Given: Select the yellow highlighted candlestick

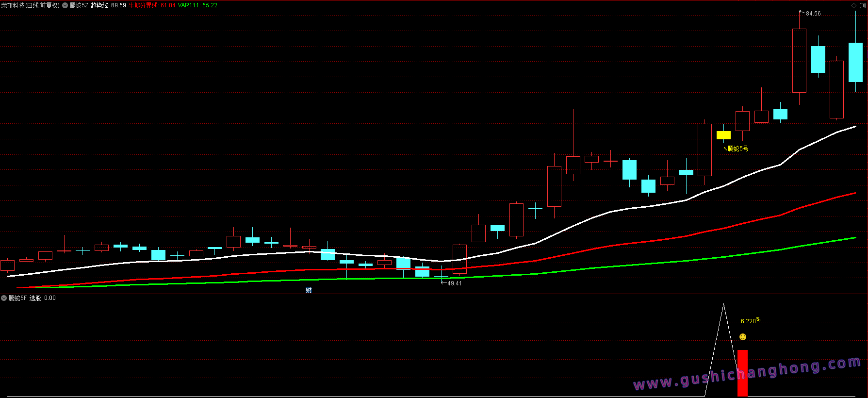Looking at the screenshot, I should [x=723, y=135].
